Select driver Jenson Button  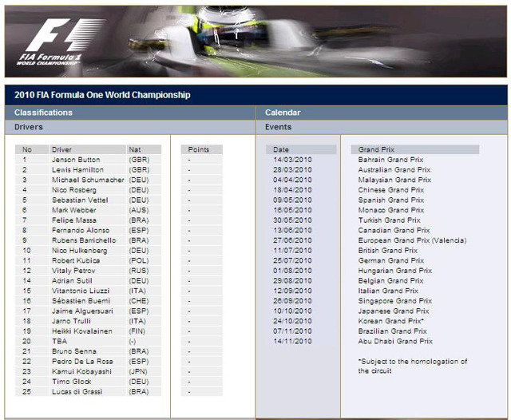[x=76, y=160]
